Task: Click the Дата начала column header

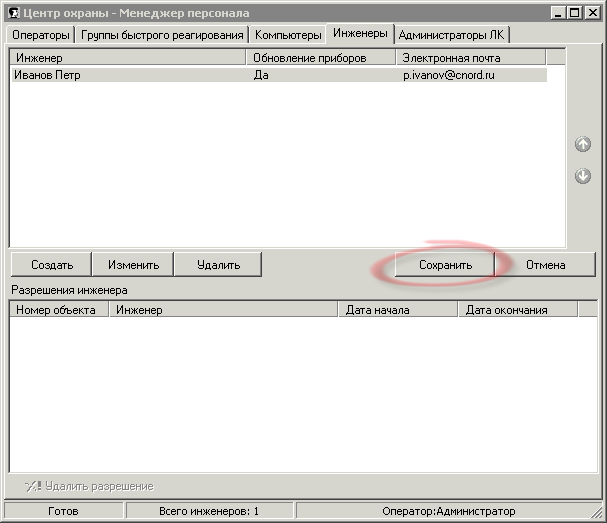Action: [398, 310]
